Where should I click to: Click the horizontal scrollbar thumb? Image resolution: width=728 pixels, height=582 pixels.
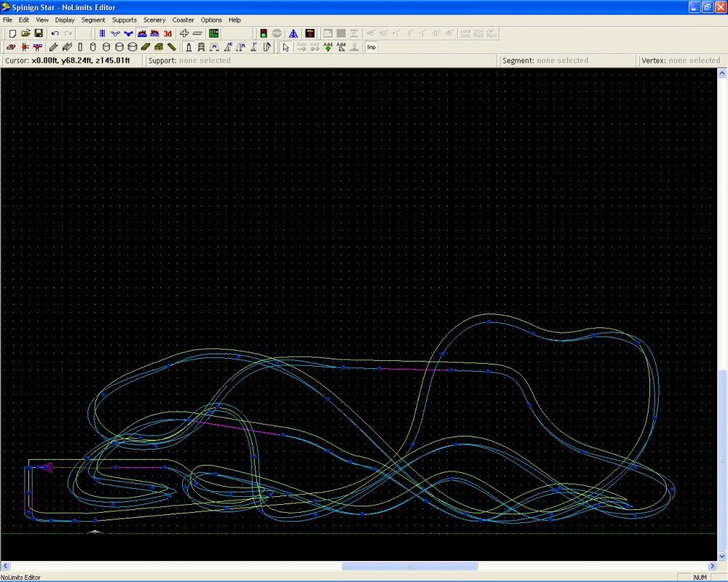(410, 566)
